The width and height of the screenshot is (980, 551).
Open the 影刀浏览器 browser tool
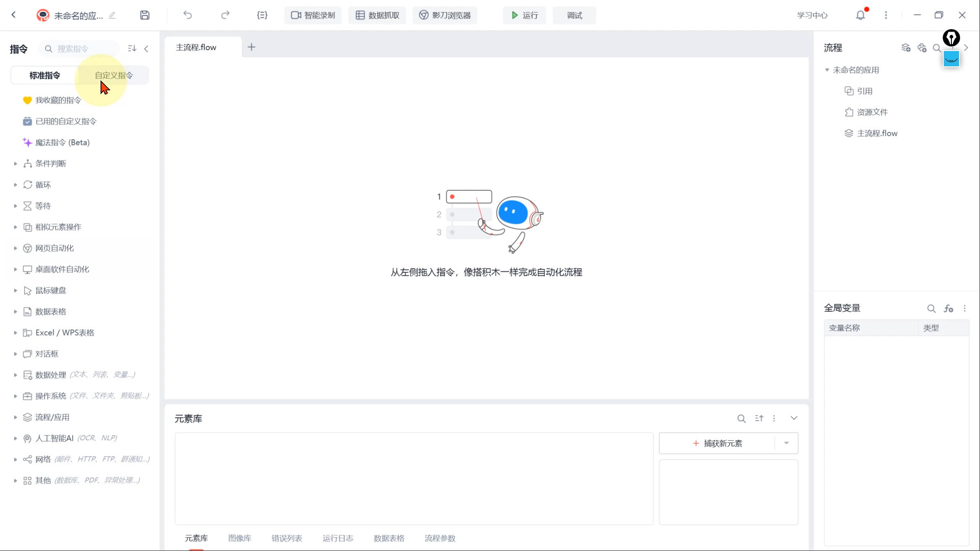[x=445, y=15]
